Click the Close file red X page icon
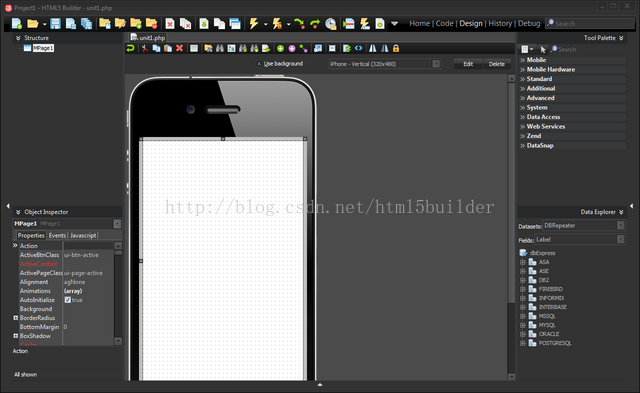Image resolution: width=640 pixels, height=393 pixels. click(x=170, y=24)
